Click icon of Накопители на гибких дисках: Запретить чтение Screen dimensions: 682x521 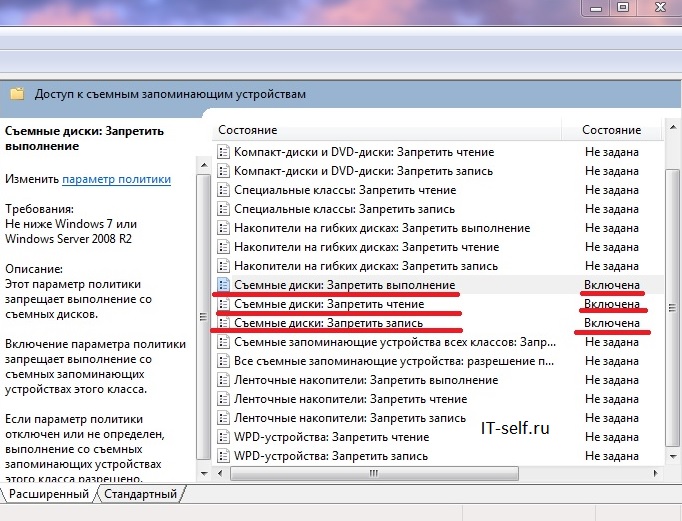223,247
